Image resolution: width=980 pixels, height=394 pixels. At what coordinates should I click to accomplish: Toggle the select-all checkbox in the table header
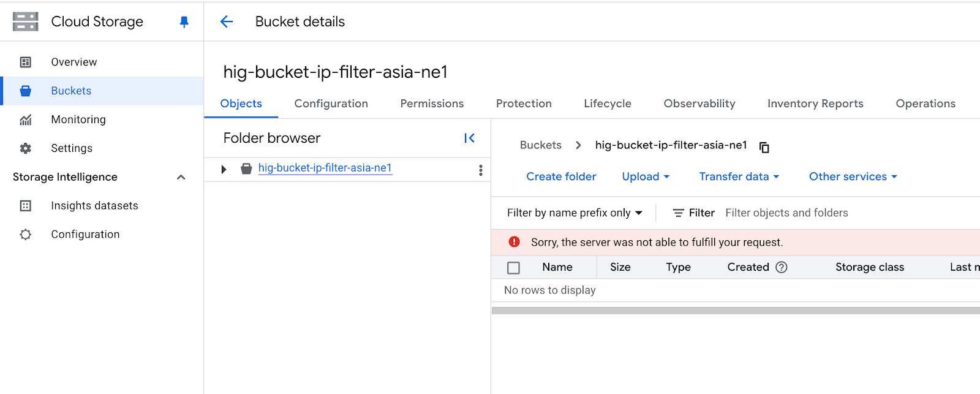click(513, 268)
